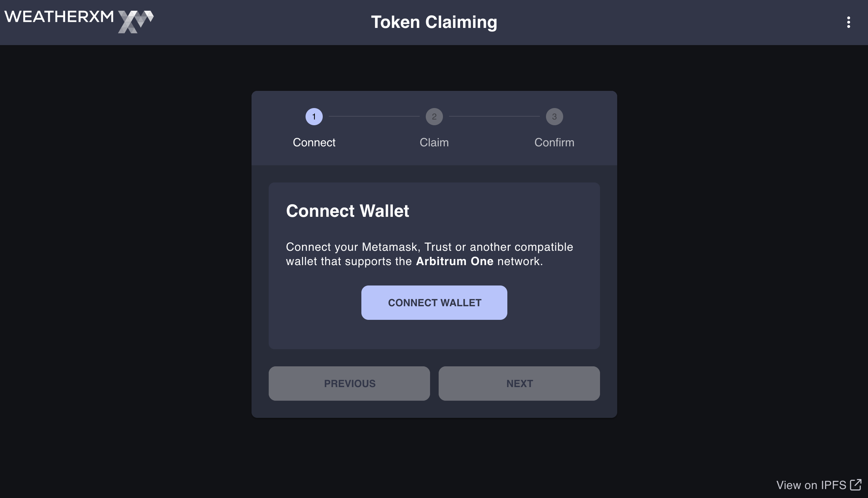The width and height of the screenshot is (868, 498).
Task: Click the stepper line between steps 2 and 3
Action: point(494,116)
